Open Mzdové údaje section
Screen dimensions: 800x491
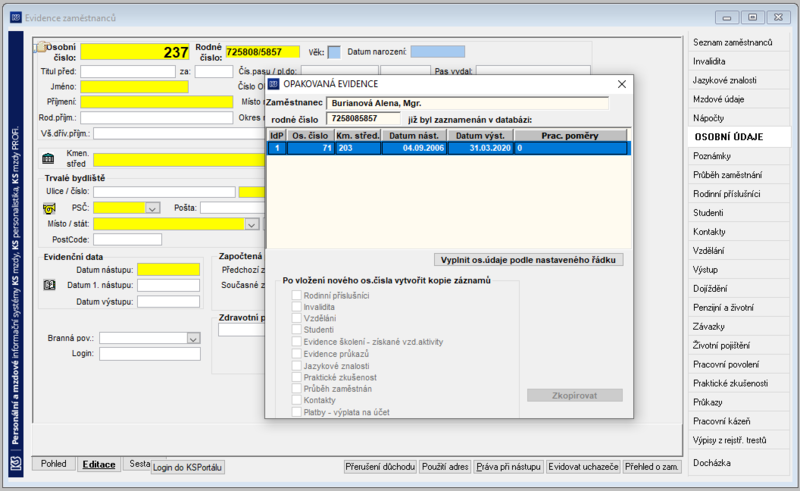pos(738,99)
